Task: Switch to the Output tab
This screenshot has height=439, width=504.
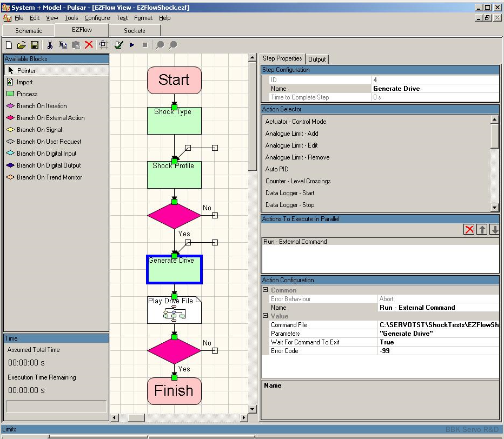Action: tap(317, 59)
